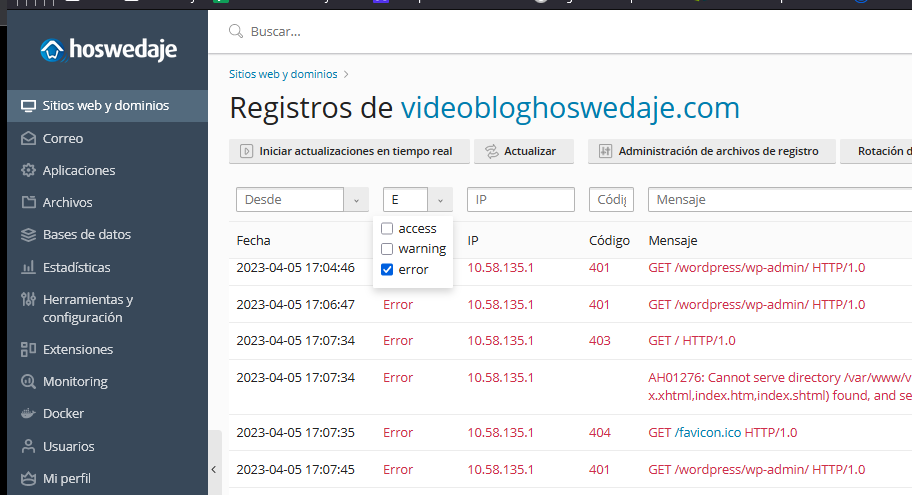
Task: Click the Docker whale icon
Action: pos(28,414)
